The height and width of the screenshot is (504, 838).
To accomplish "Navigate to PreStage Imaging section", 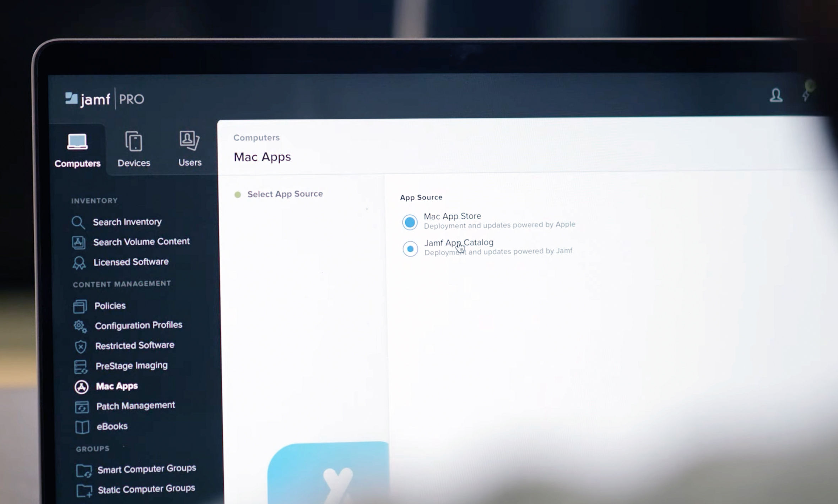I will pos(131,366).
